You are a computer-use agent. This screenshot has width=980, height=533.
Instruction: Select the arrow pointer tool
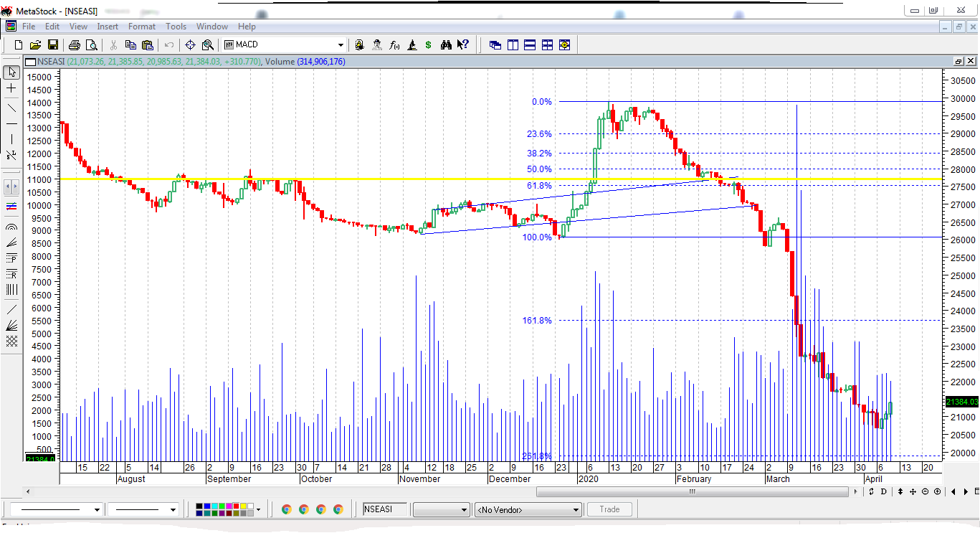tap(11, 72)
